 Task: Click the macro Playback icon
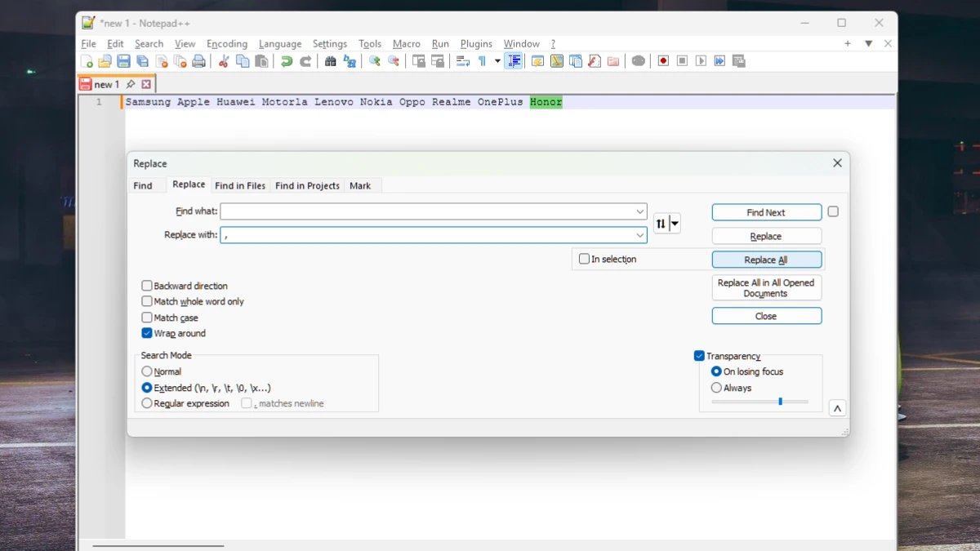pyautogui.click(x=701, y=61)
